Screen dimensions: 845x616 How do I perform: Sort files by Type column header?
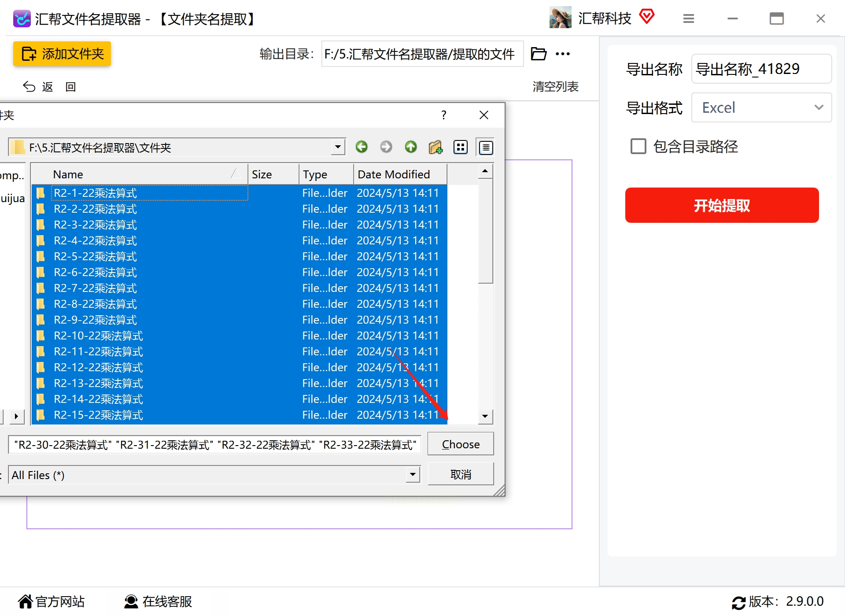coord(326,174)
